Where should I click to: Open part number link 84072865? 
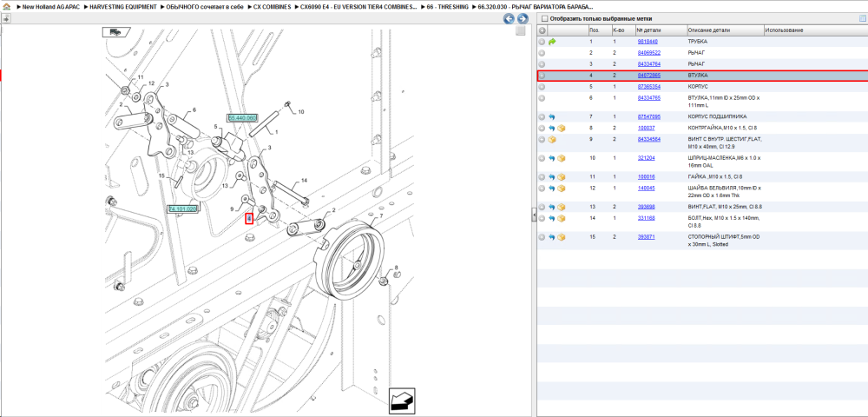648,76
